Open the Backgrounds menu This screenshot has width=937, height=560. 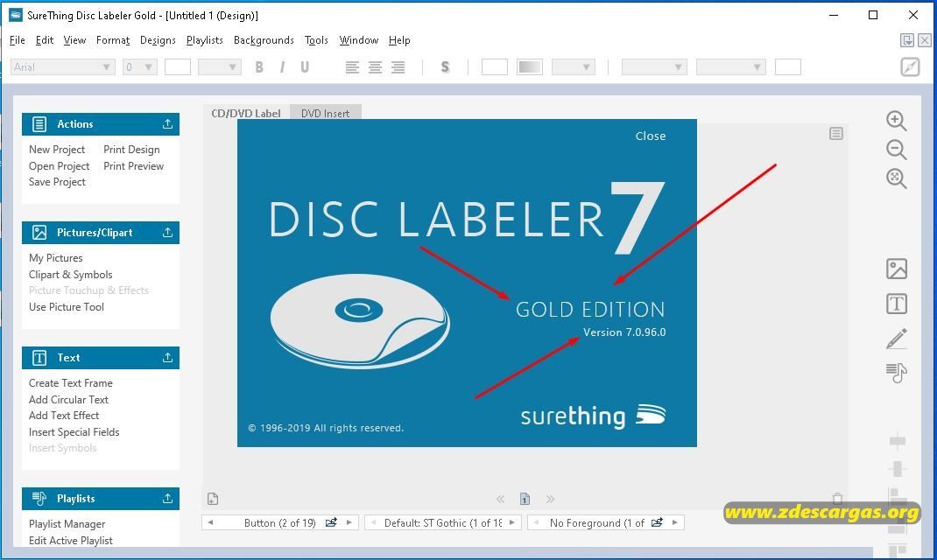pos(264,40)
